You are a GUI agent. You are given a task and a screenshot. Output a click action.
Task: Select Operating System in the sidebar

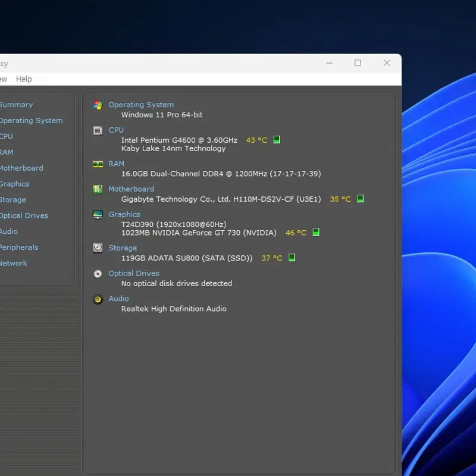click(x=31, y=121)
